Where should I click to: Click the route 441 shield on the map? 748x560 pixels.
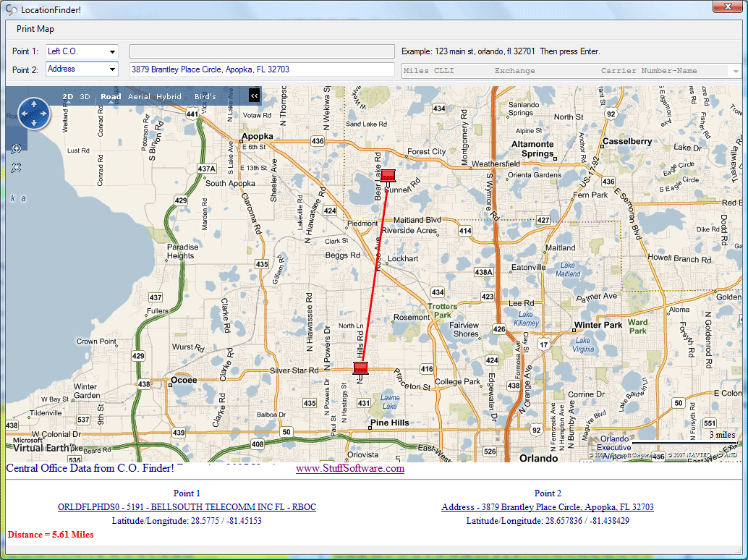point(192,114)
